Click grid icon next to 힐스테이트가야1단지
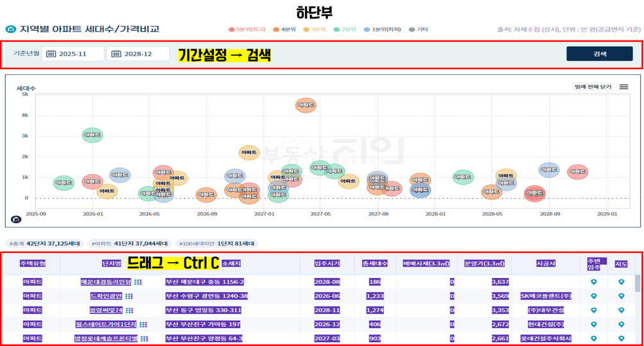 pos(143,324)
